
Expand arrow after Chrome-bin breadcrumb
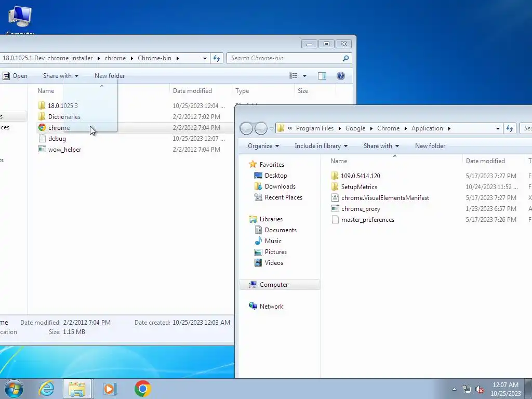[178, 58]
